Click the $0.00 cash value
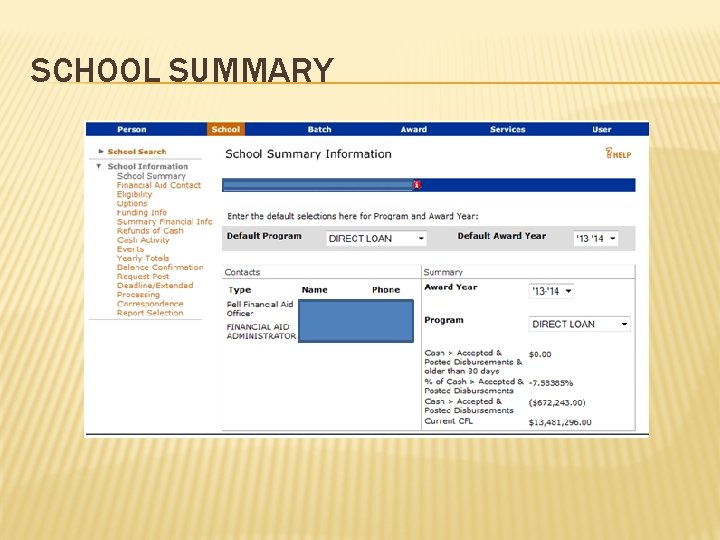 [x=540, y=354]
